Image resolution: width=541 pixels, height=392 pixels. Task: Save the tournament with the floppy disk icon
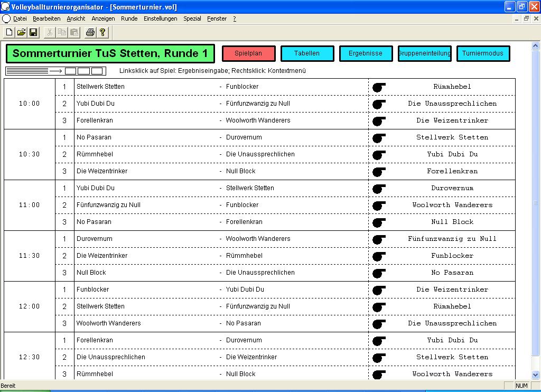click(33, 32)
